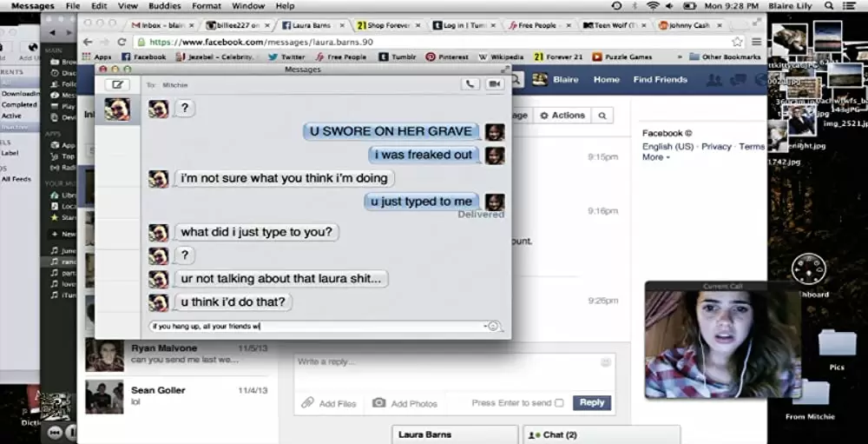Viewport: 868px width, 444px height.
Task: Open the Chrome hamburger menu
Action: tap(756, 41)
